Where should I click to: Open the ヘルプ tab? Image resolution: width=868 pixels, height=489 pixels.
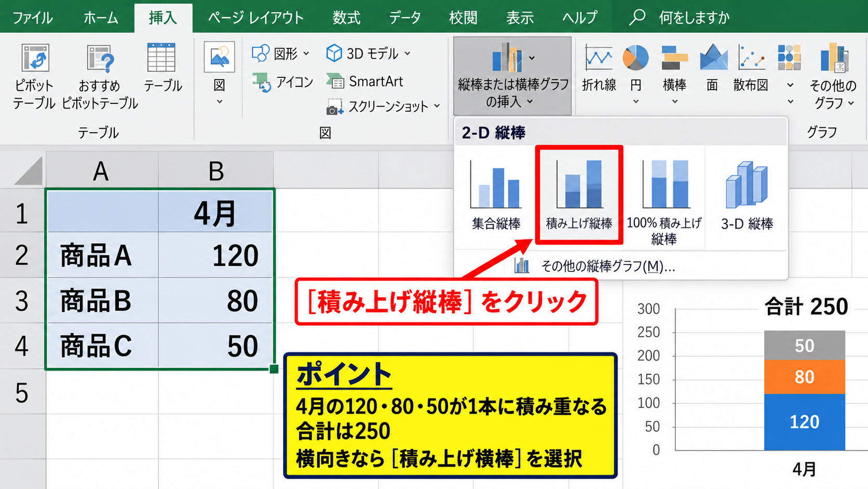pyautogui.click(x=580, y=18)
